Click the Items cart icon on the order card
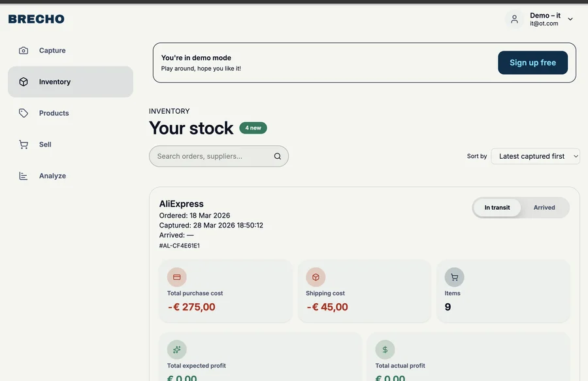This screenshot has width=588, height=381. click(453, 276)
